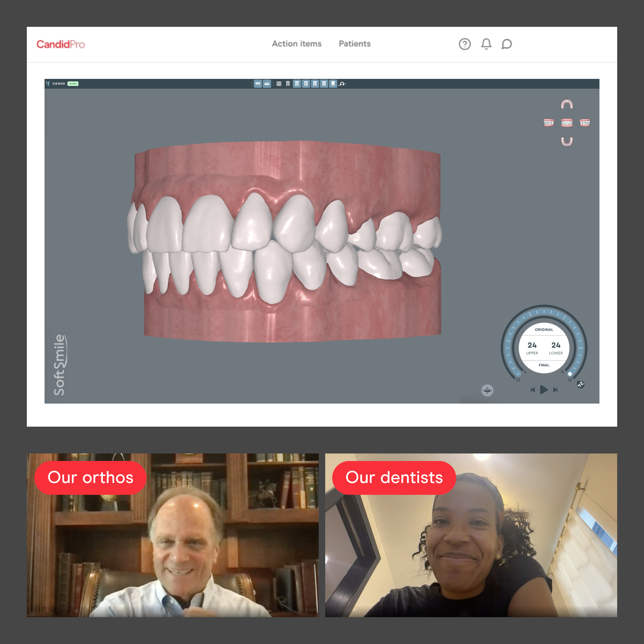644x644 pixels.
Task: Toggle the tooth 'E' icon
Action: coord(315,84)
